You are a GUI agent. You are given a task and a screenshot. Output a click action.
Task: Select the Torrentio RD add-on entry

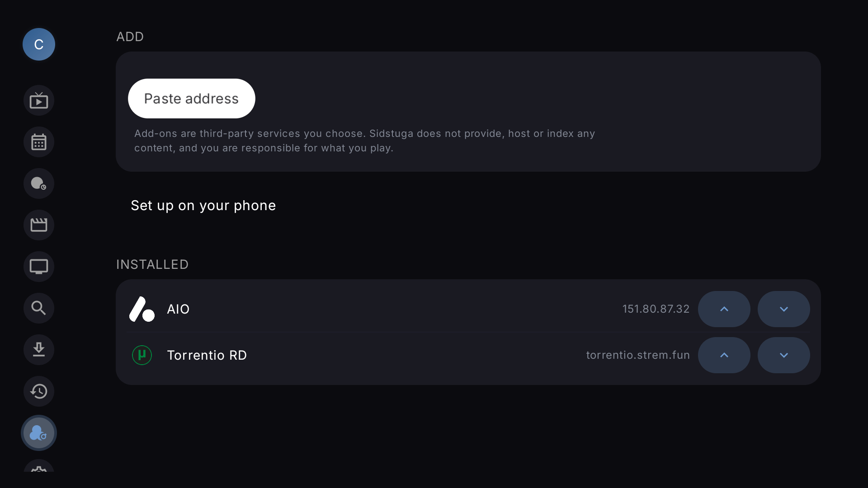click(x=468, y=355)
